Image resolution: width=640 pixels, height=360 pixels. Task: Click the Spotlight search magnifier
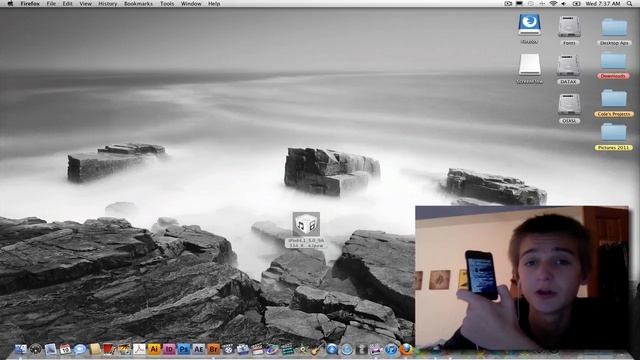[x=629, y=4]
